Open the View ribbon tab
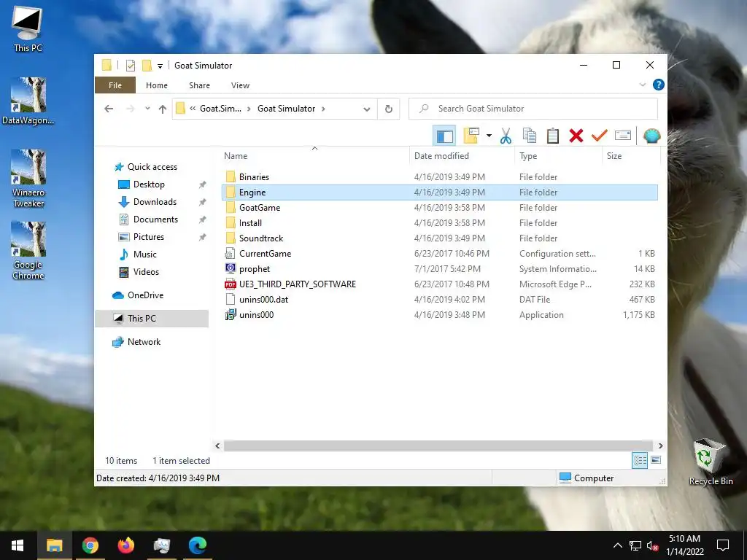747x560 pixels. coord(240,85)
